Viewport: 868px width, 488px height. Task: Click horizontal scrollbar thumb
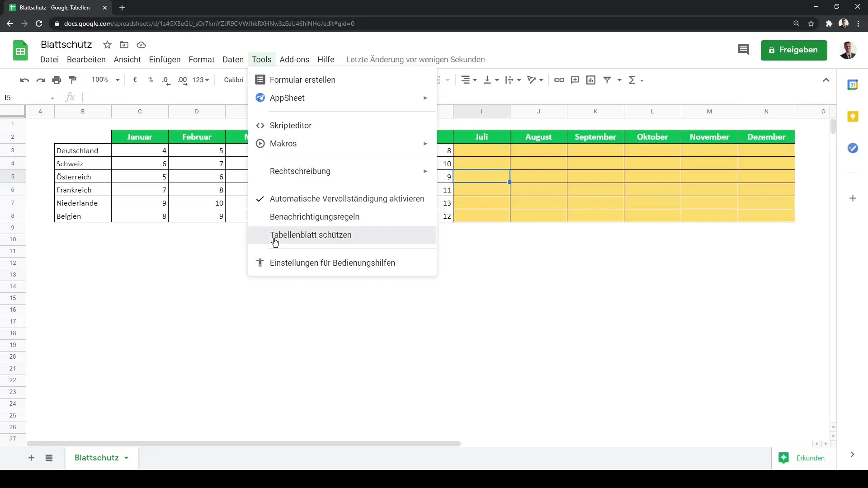tap(244, 444)
